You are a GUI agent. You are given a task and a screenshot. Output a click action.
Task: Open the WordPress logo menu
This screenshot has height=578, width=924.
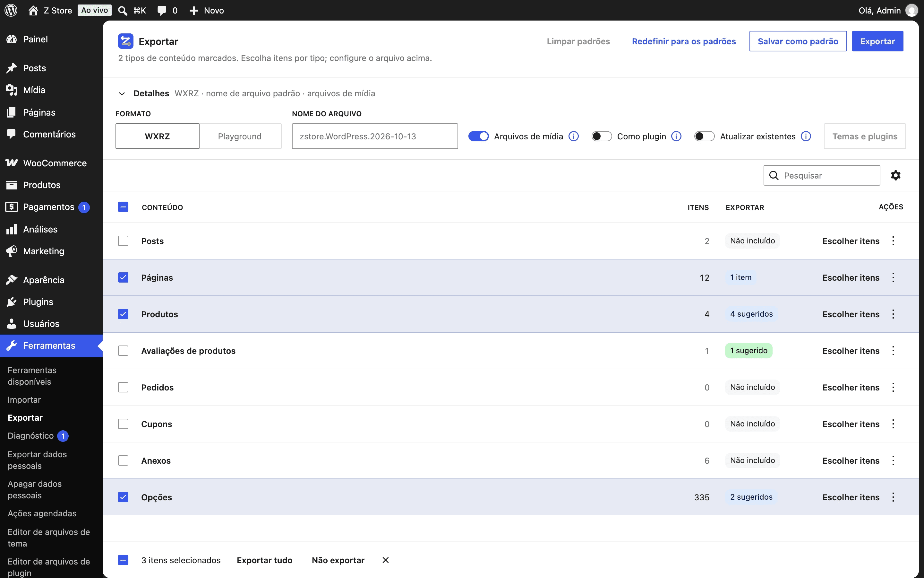click(11, 10)
